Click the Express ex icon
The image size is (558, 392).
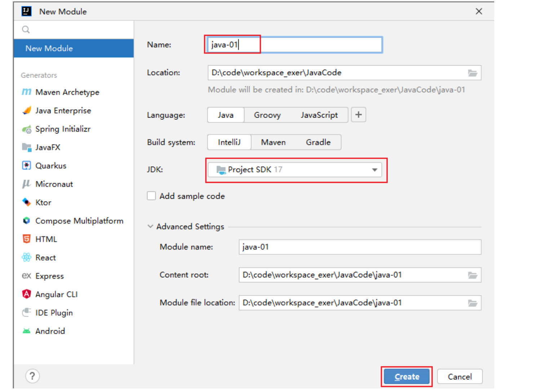point(26,276)
